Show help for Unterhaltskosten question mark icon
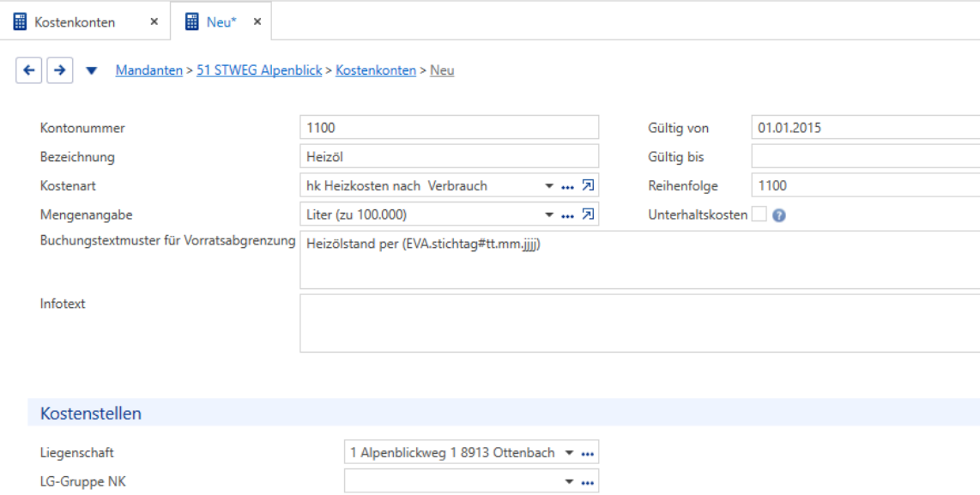The height and width of the screenshot is (495, 980). pos(778,215)
